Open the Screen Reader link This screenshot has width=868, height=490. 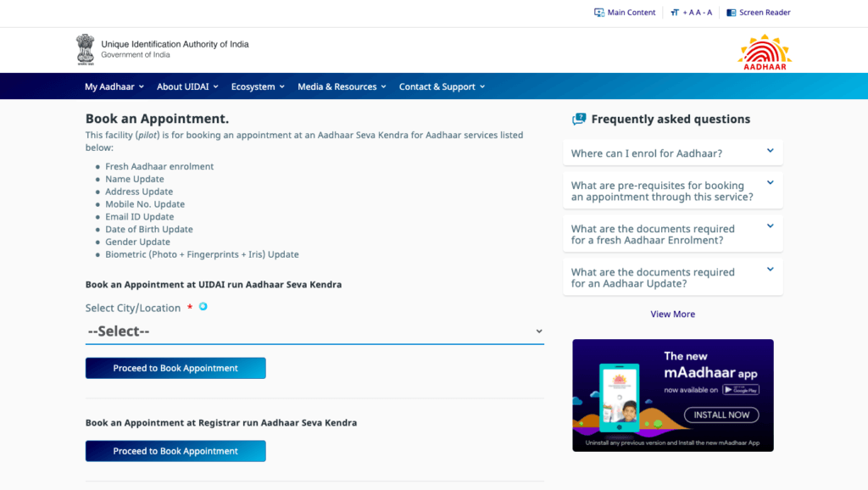[x=765, y=12]
